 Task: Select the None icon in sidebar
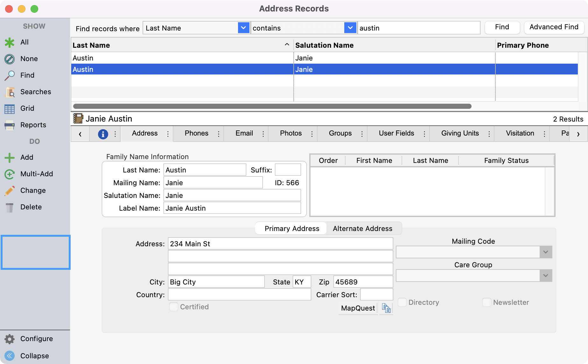10,59
